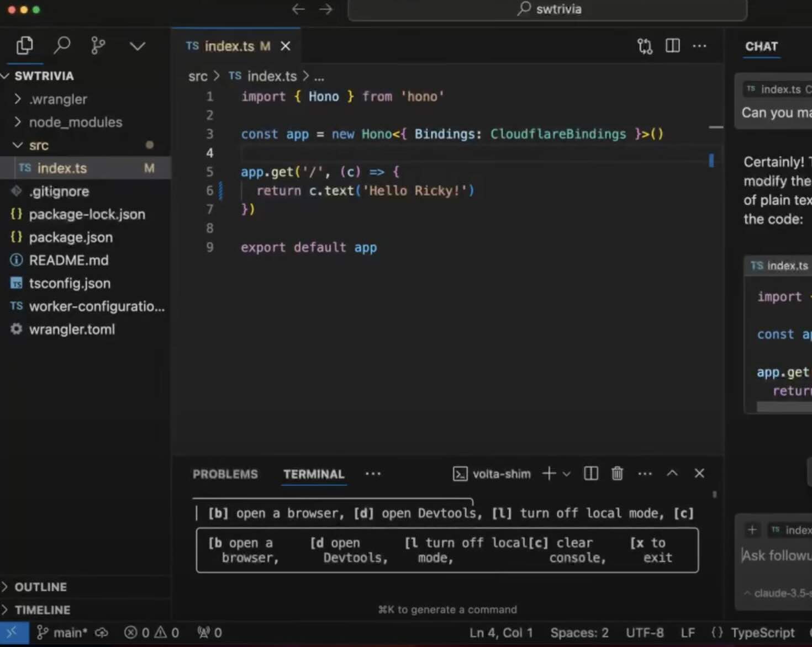Click the 'Hello Ricky!' string in code

coord(415,191)
